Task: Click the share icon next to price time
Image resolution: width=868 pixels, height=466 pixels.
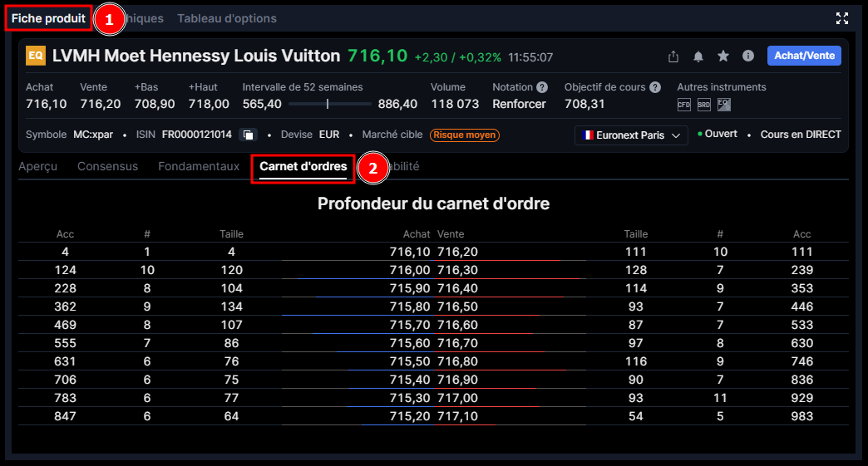Action: point(673,56)
